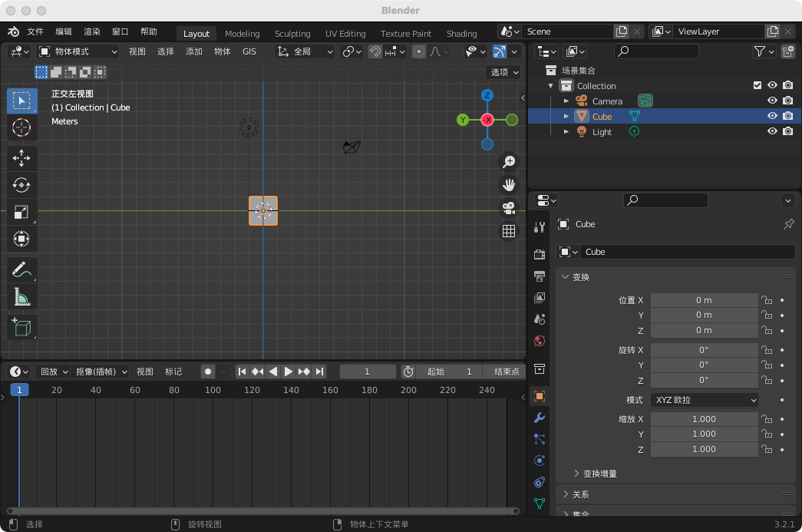Click the current frame number field
This screenshot has width=802, height=532.
pyautogui.click(x=368, y=372)
